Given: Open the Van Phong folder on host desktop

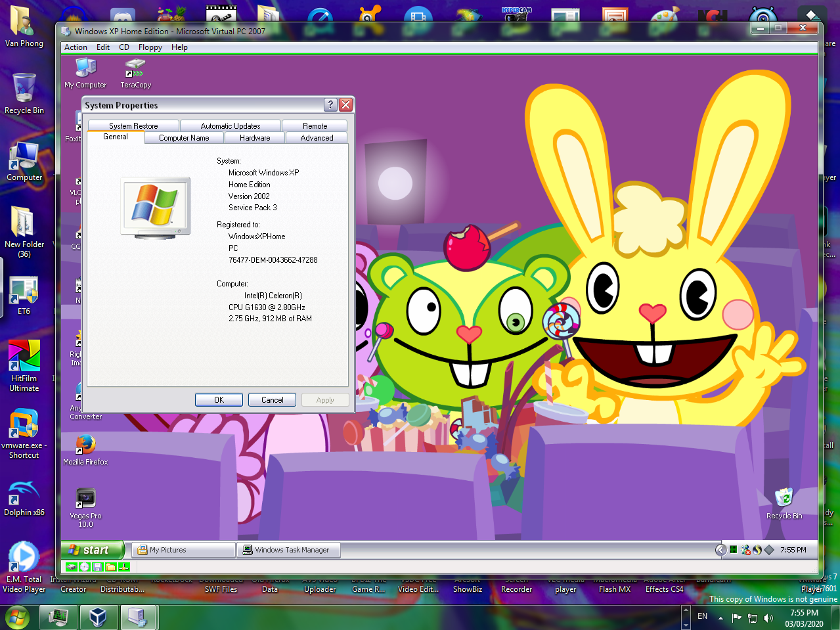Looking at the screenshot, I should (24, 27).
